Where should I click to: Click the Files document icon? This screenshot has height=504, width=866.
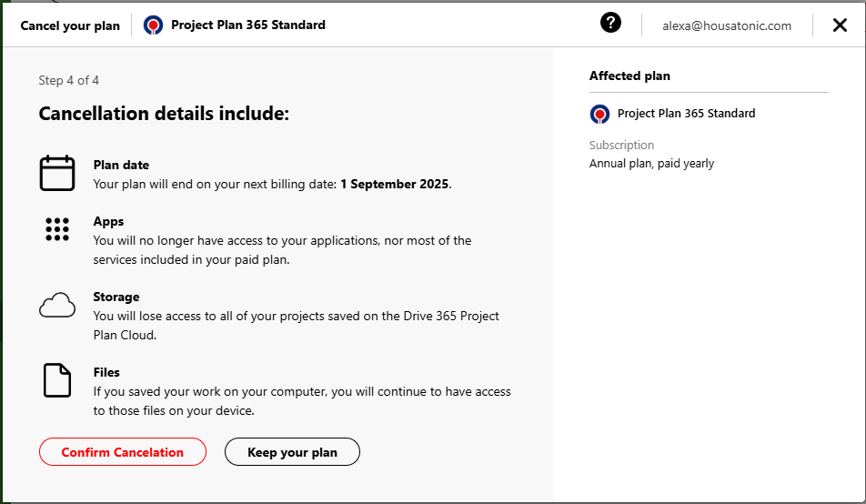point(57,380)
